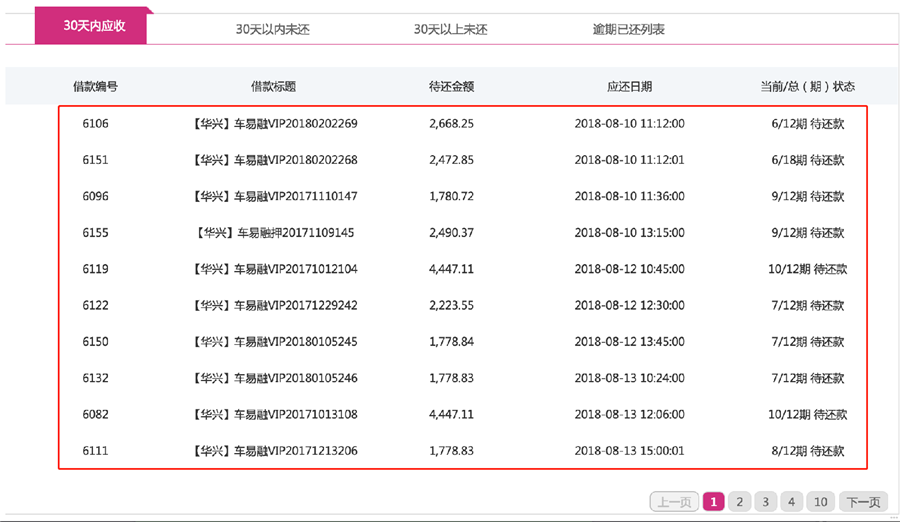The width and height of the screenshot is (900, 522).
Task: Click the active 30天内应收 tab
Action: pyautogui.click(x=91, y=26)
